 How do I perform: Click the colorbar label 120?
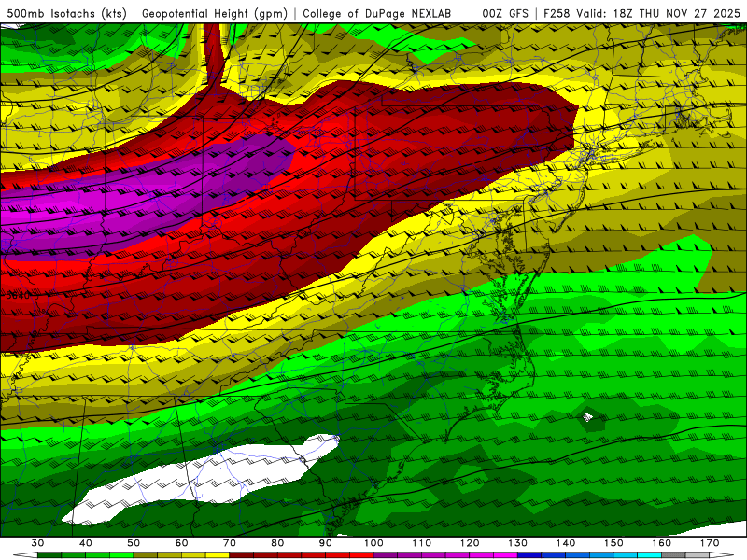click(x=470, y=543)
